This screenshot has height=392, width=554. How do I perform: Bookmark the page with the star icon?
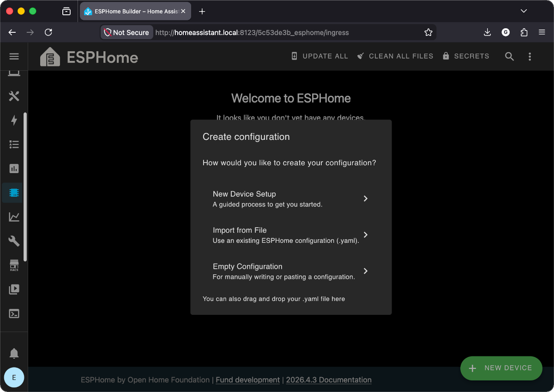428,32
